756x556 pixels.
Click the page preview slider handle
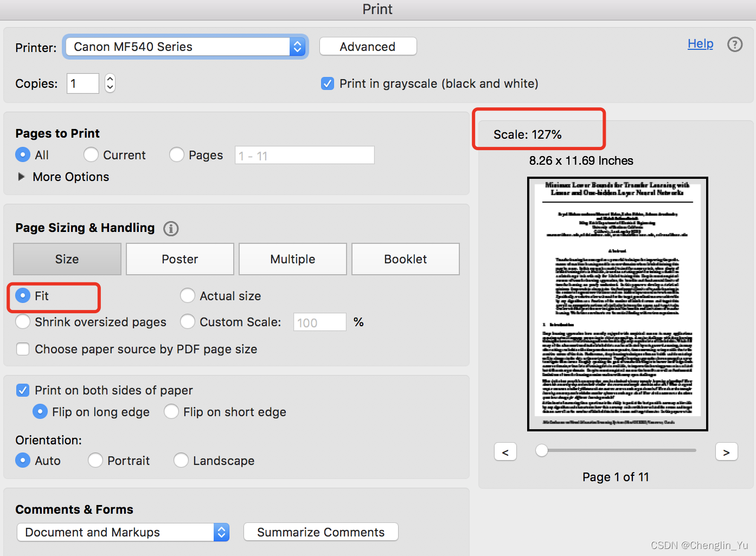point(541,450)
